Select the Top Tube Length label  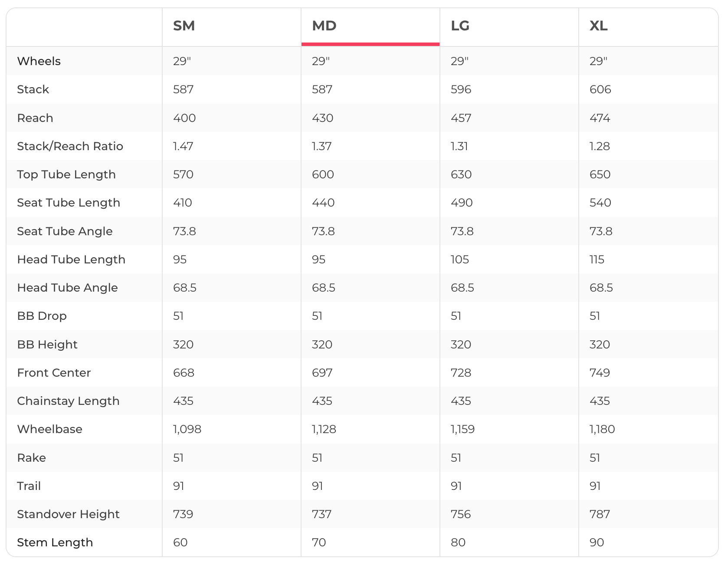(x=66, y=174)
